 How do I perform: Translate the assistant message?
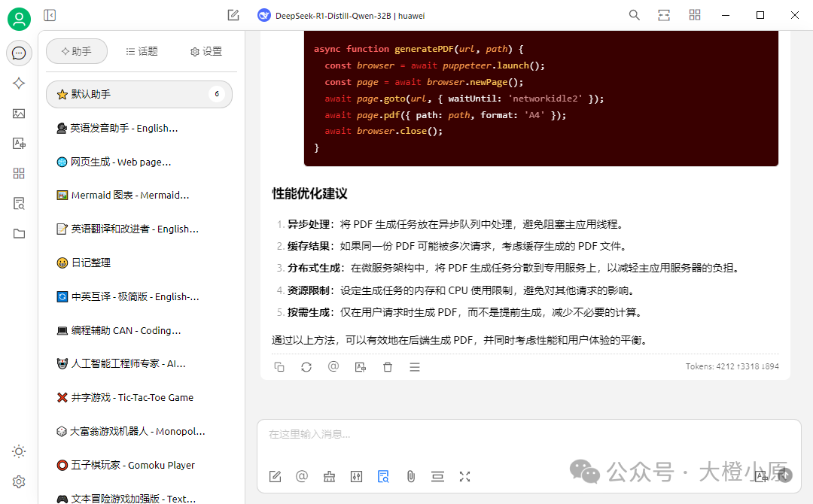click(x=361, y=367)
